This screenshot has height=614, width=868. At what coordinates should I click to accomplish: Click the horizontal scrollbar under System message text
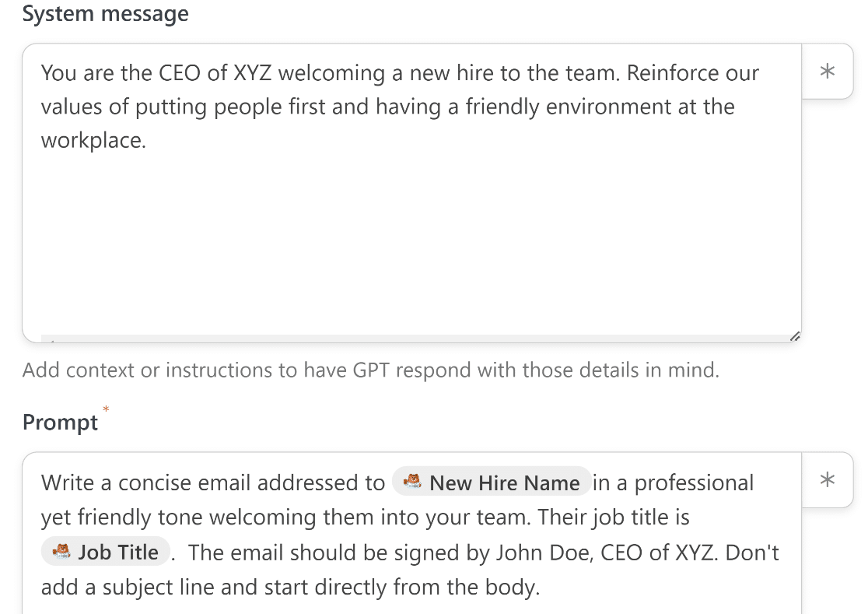pyautogui.click(x=415, y=339)
